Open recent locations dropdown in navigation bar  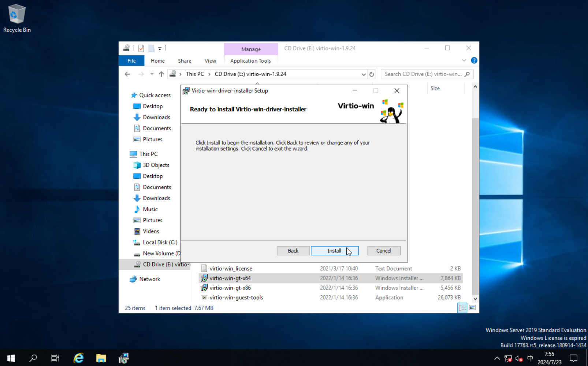point(152,74)
